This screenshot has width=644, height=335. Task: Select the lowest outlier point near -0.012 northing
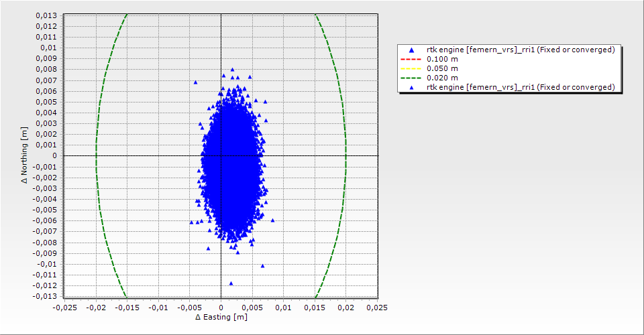(x=231, y=283)
